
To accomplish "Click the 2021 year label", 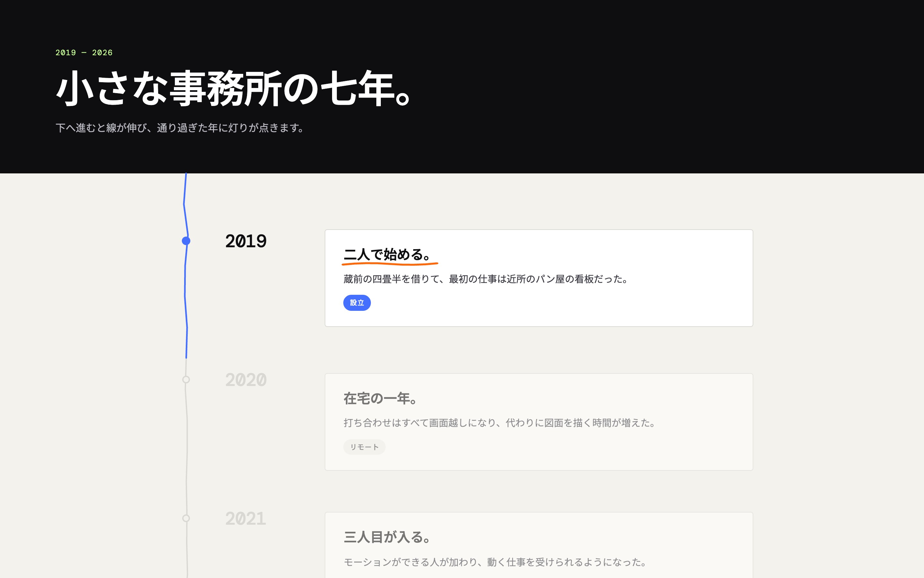I will coord(245,519).
